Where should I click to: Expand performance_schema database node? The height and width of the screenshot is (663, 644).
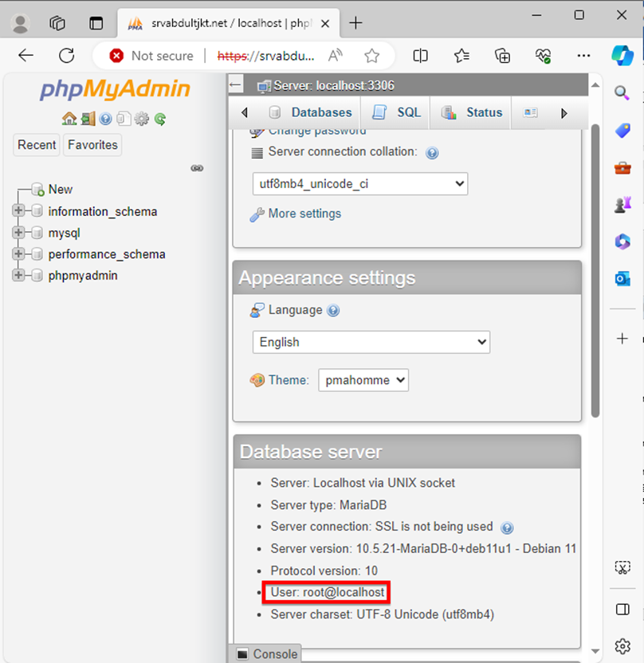point(18,253)
